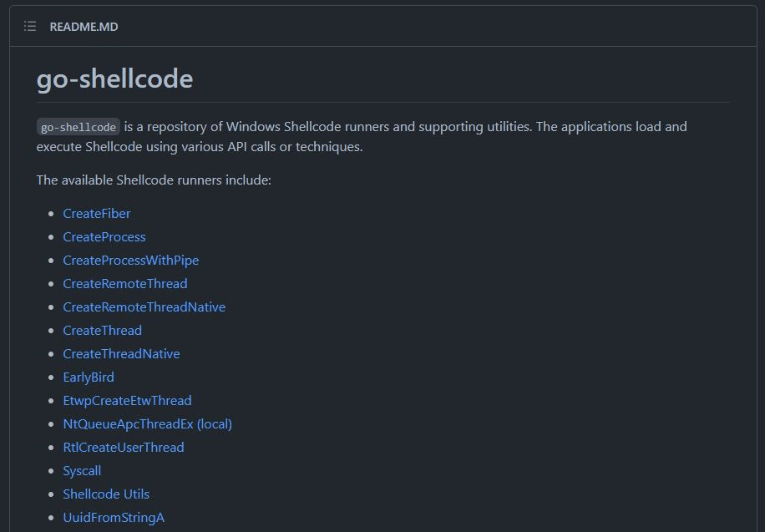Open the EarlyBird runner link
Viewport: 765px width, 532px height.
pos(88,377)
